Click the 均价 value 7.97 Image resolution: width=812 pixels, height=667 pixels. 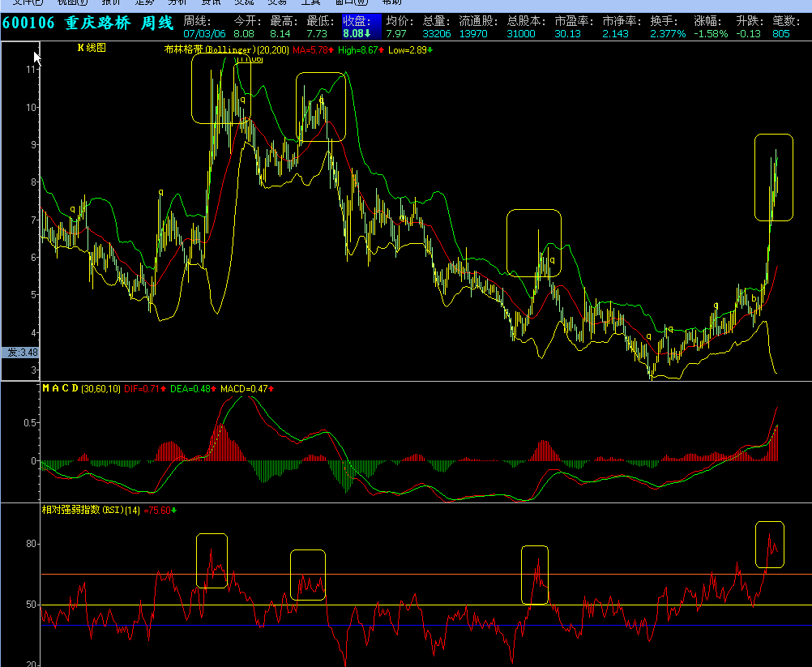[x=396, y=34]
